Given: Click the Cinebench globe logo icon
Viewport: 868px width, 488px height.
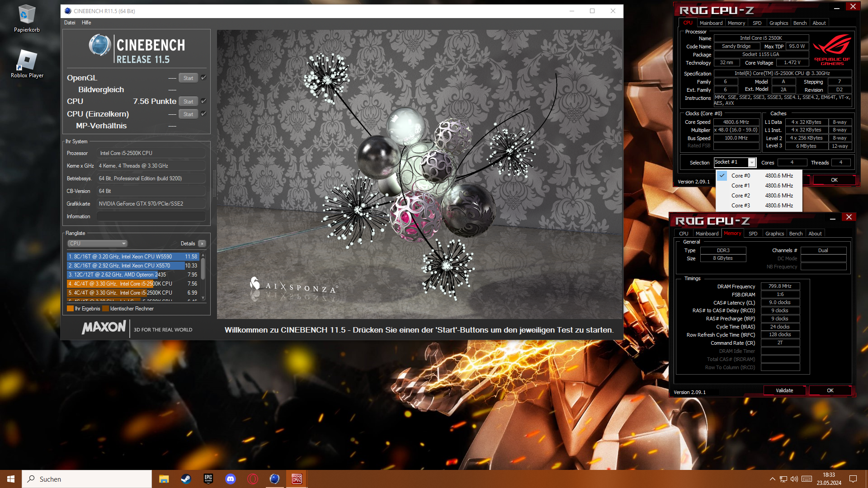Looking at the screenshot, I should click(99, 45).
